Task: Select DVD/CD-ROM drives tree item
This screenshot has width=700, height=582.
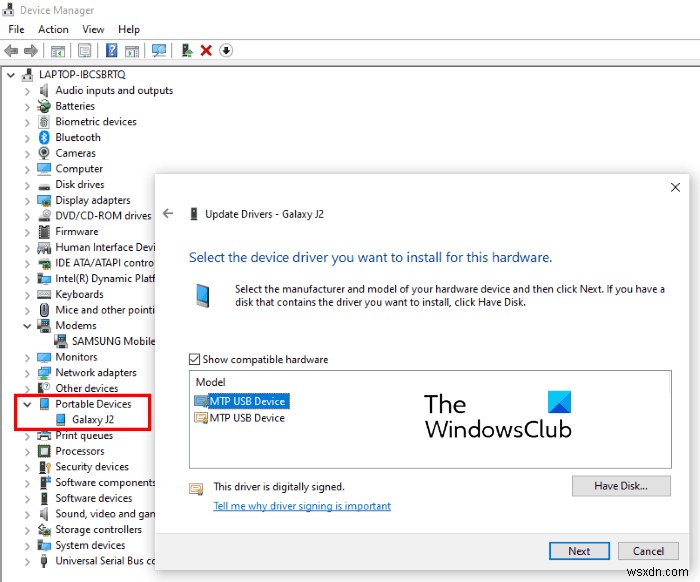Action: pyautogui.click(x=103, y=216)
